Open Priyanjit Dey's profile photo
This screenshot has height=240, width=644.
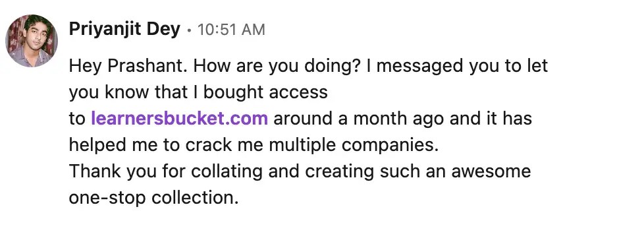pos(31,41)
